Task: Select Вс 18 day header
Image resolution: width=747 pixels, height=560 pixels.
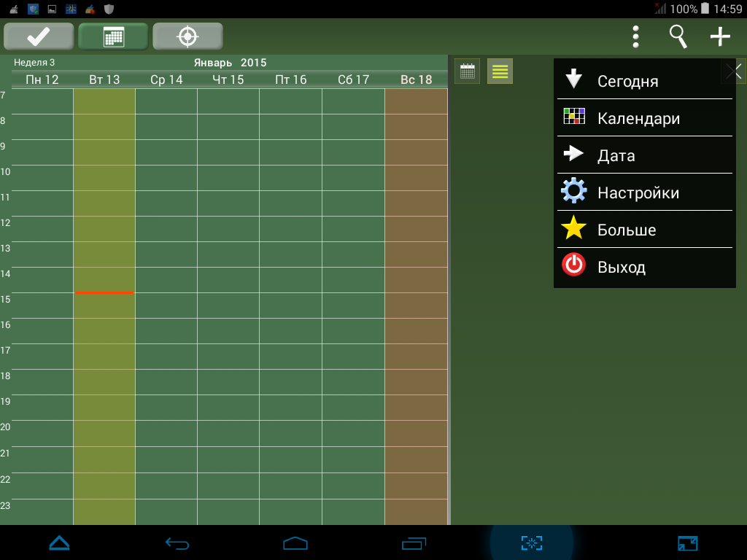Action: pyautogui.click(x=417, y=79)
